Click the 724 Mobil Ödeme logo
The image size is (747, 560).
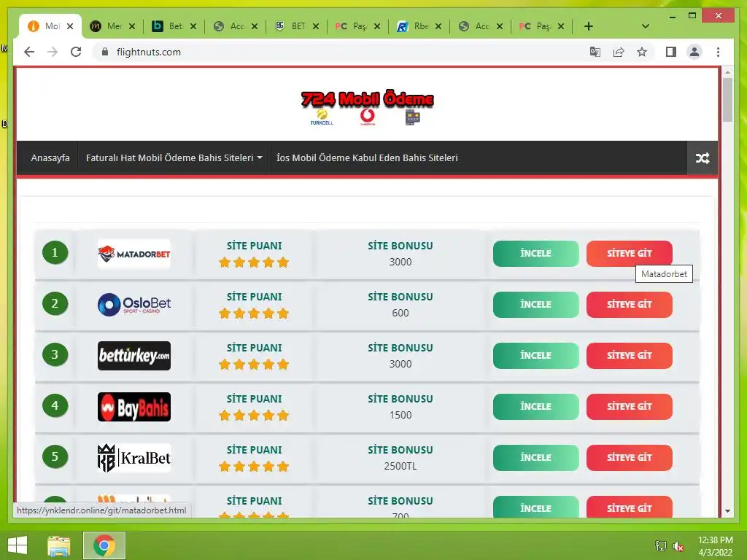[368, 106]
